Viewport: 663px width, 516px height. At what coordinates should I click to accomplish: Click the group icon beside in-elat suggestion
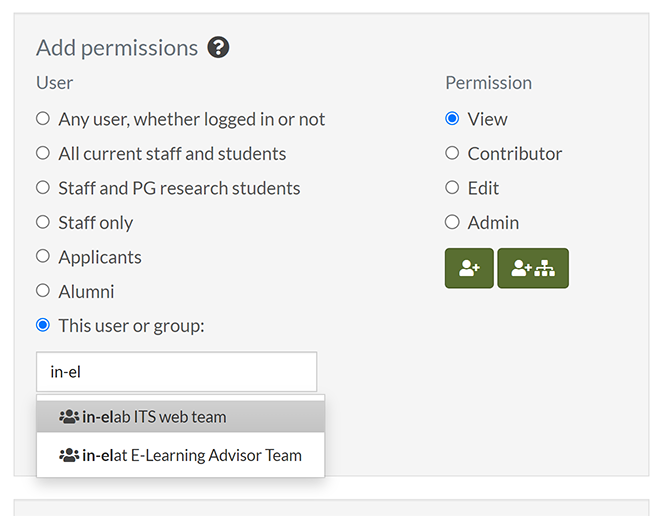(x=69, y=455)
